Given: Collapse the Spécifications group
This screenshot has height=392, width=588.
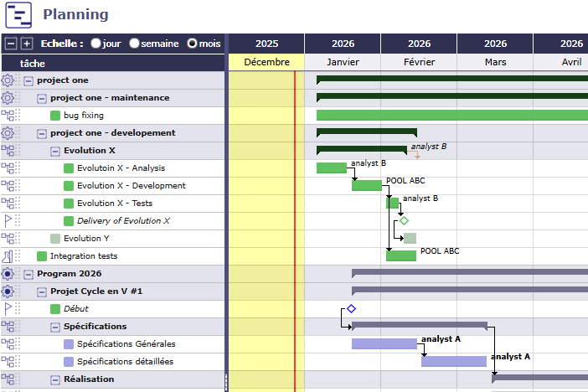Looking at the screenshot, I should pos(55,327).
